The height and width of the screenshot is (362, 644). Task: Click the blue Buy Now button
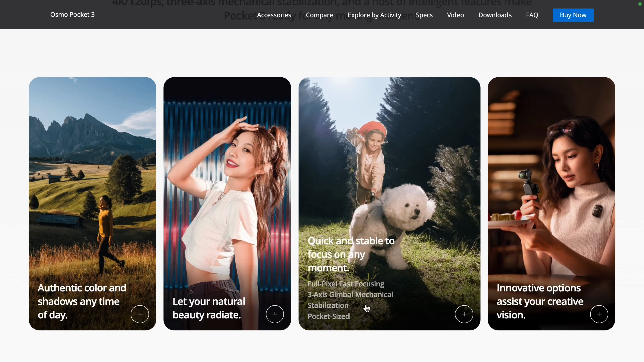click(x=573, y=15)
